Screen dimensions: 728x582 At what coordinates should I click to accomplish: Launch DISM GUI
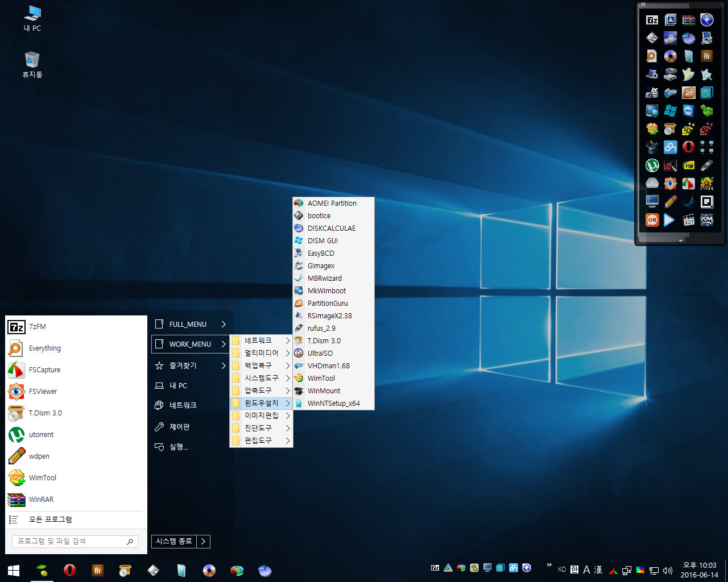click(333, 240)
